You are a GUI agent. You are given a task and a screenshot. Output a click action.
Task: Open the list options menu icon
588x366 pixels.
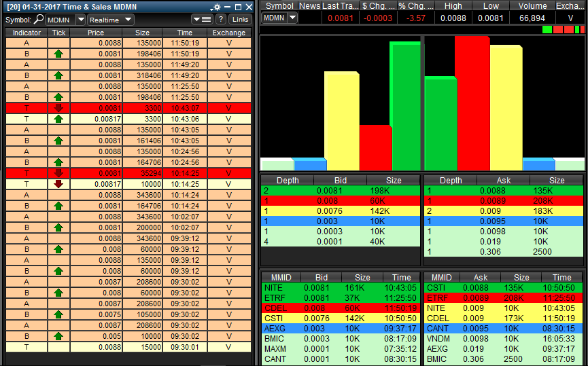202,20
